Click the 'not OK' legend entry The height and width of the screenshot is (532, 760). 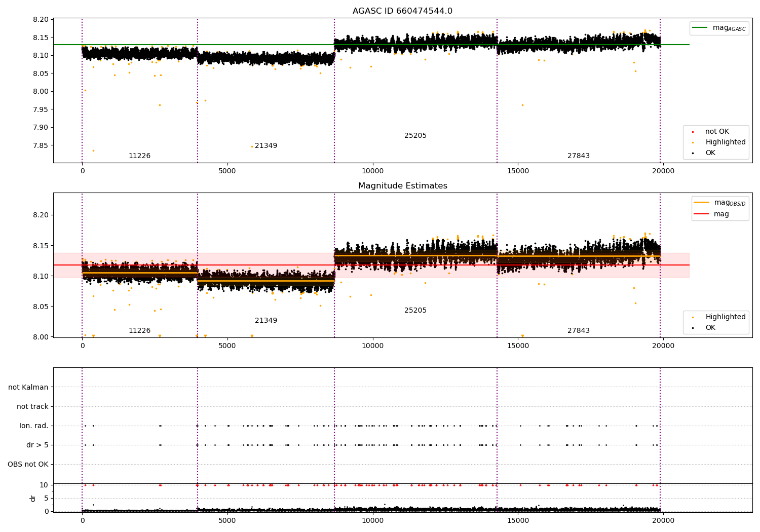pos(717,132)
